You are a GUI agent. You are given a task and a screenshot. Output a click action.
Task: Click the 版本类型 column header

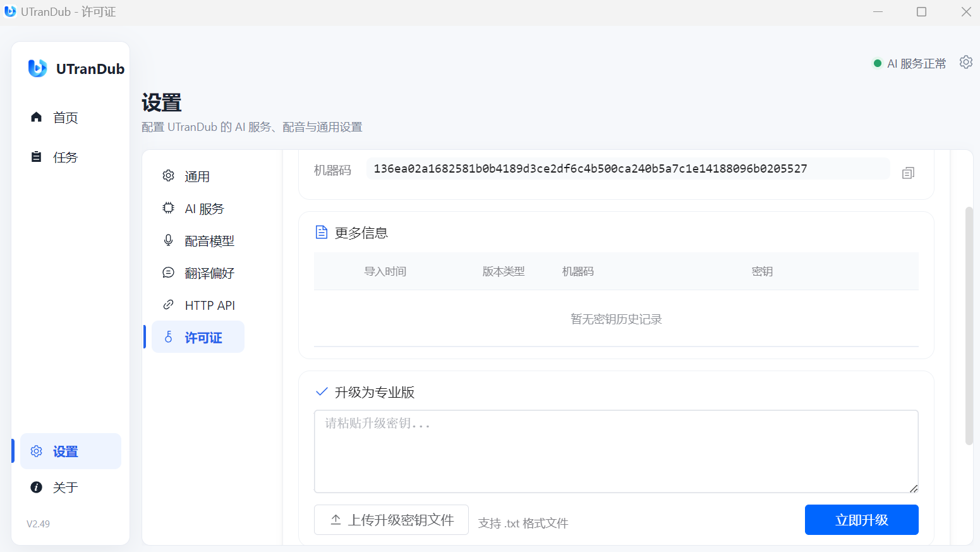[504, 271]
